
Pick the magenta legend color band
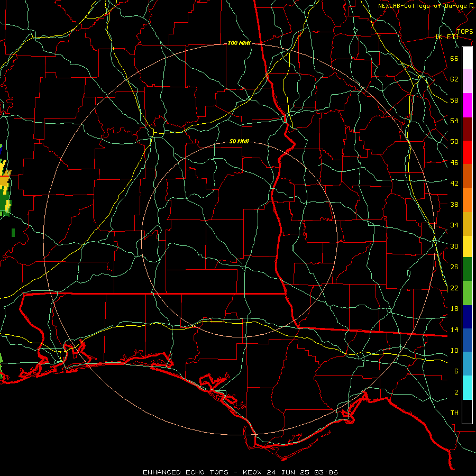(x=467, y=105)
